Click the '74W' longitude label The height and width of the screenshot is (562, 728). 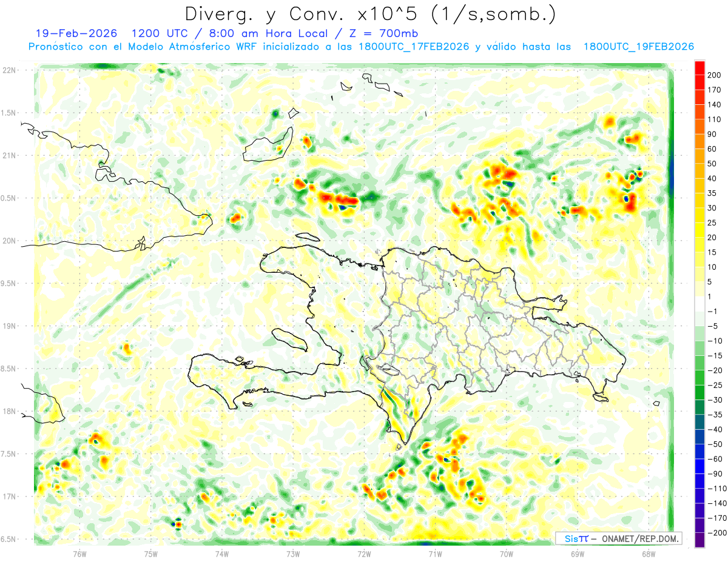pyautogui.click(x=222, y=554)
